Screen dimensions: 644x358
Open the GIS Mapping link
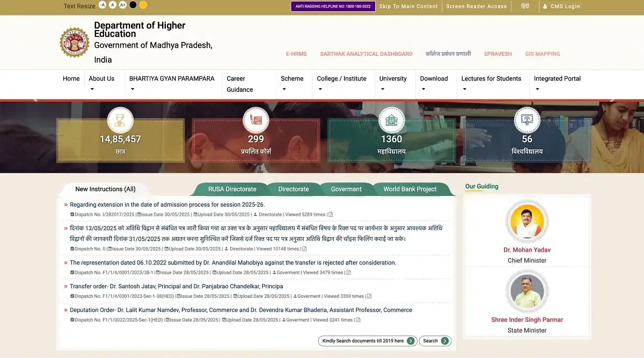coord(543,54)
